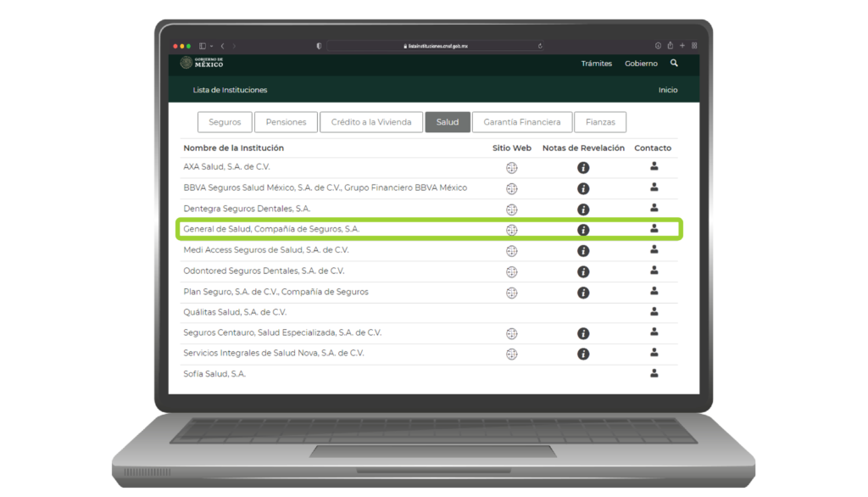Viewport: 868px width, 497px height.
Task: Click Lista de Instituciones title link
Action: [230, 90]
